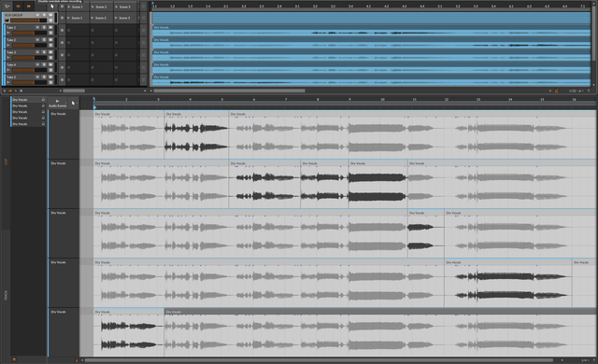Arm record on Take 3 track
This screenshot has width=598, height=364.
(37, 52)
